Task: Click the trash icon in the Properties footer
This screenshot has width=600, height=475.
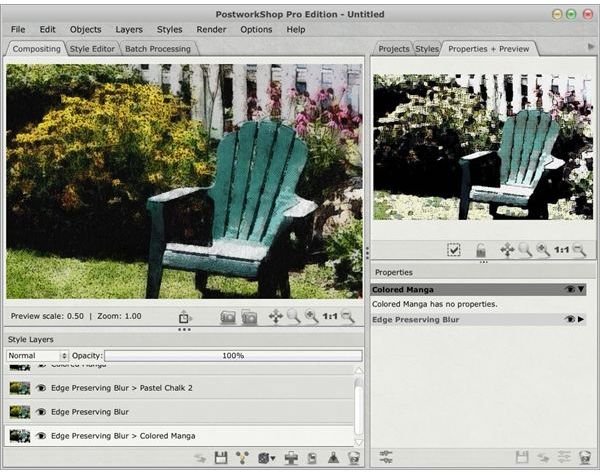Action: pos(585,457)
